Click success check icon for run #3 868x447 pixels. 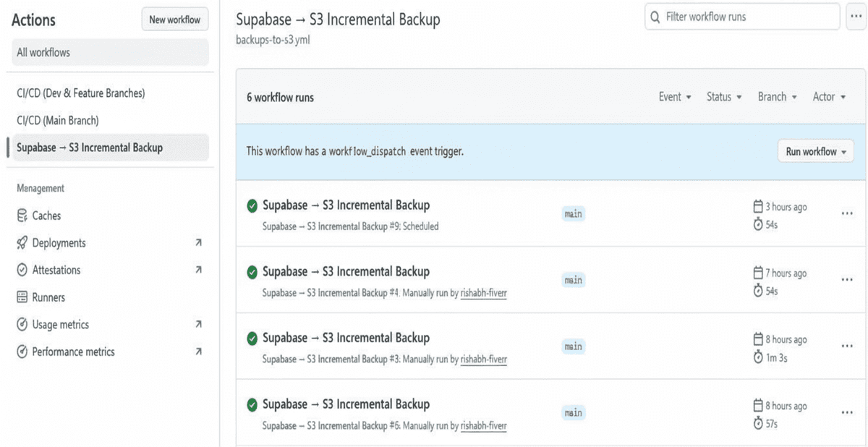tap(252, 339)
